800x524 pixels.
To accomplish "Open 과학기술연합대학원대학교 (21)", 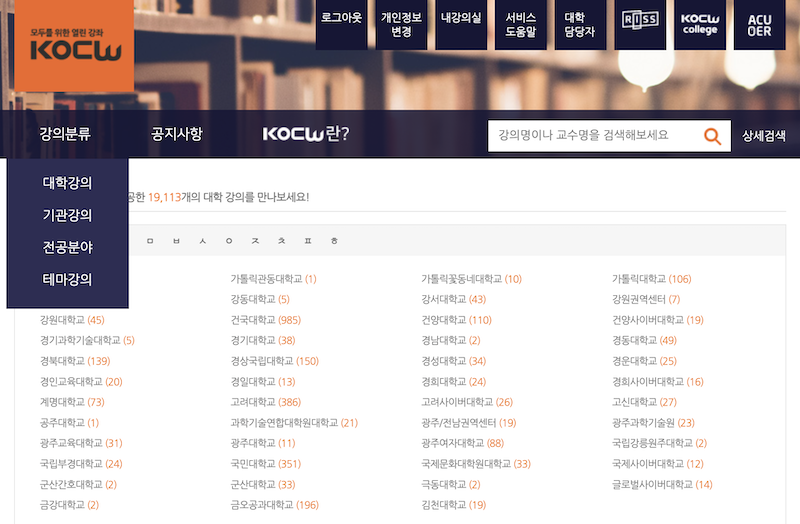I will coord(294,423).
